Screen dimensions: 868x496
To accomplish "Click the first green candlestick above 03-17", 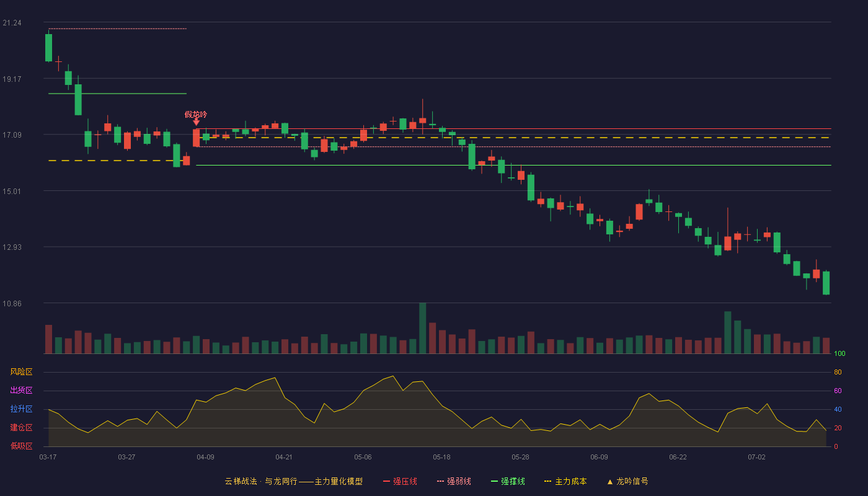I will 48,47.
